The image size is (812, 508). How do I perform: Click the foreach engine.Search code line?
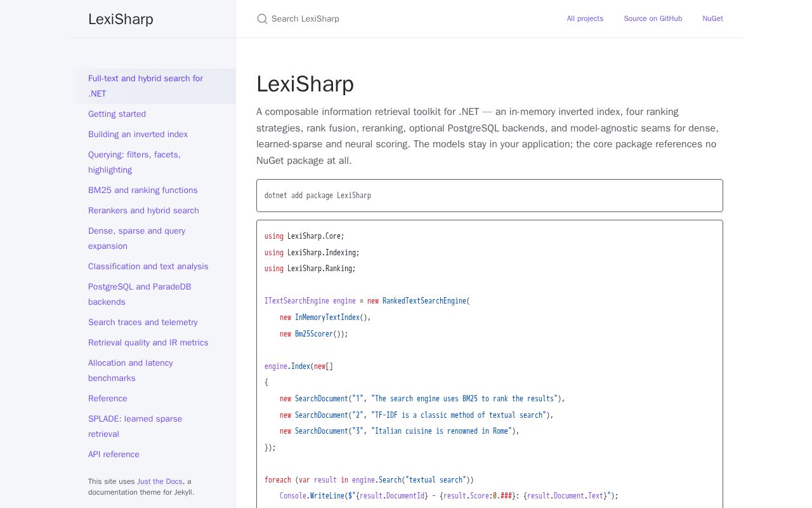tap(369, 480)
